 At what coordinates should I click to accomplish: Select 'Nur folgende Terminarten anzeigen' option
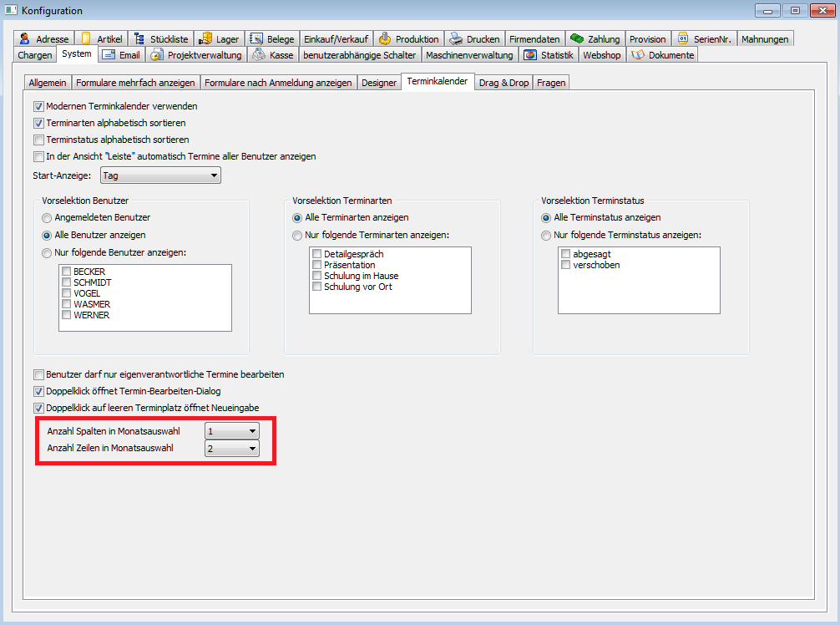pos(297,236)
